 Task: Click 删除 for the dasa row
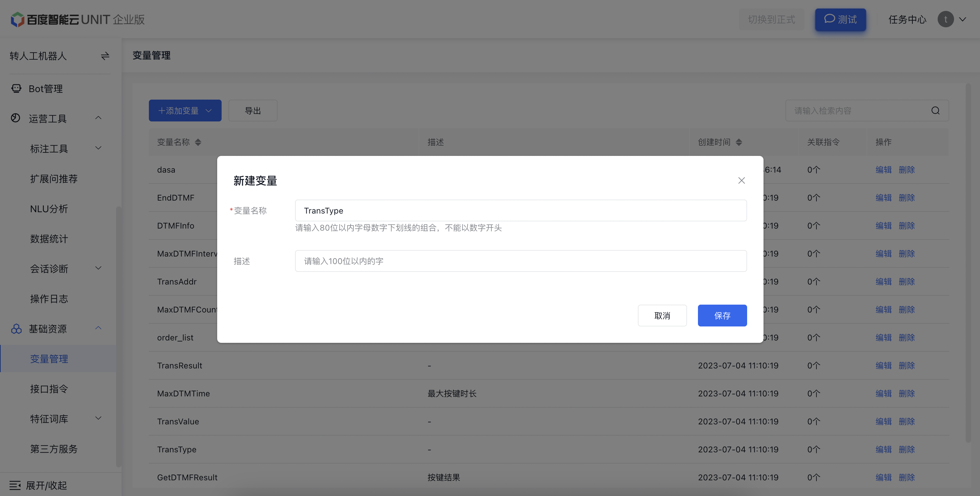tap(906, 170)
